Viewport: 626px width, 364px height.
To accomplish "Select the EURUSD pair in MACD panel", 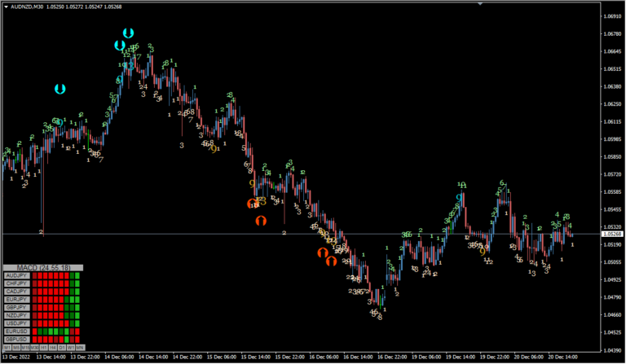I will pos(17,331).
